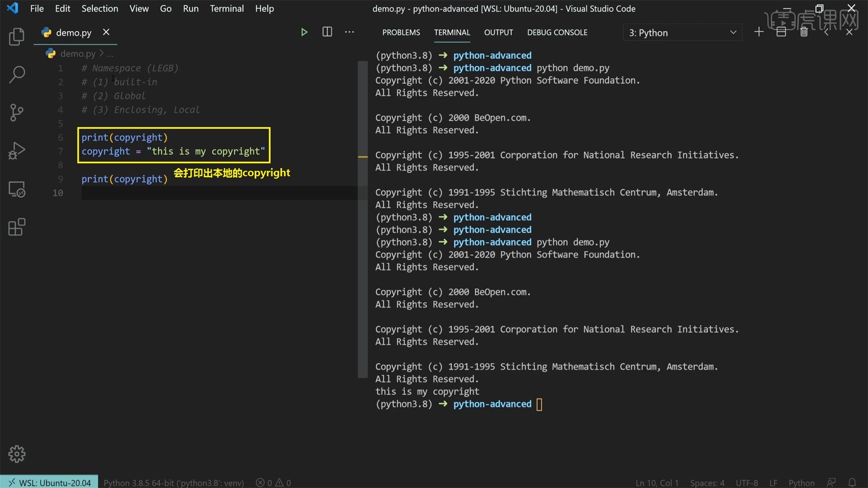Open the Manage settings gear
The width and height of the screenshot is (868, 488).
(x=17, y=454)
